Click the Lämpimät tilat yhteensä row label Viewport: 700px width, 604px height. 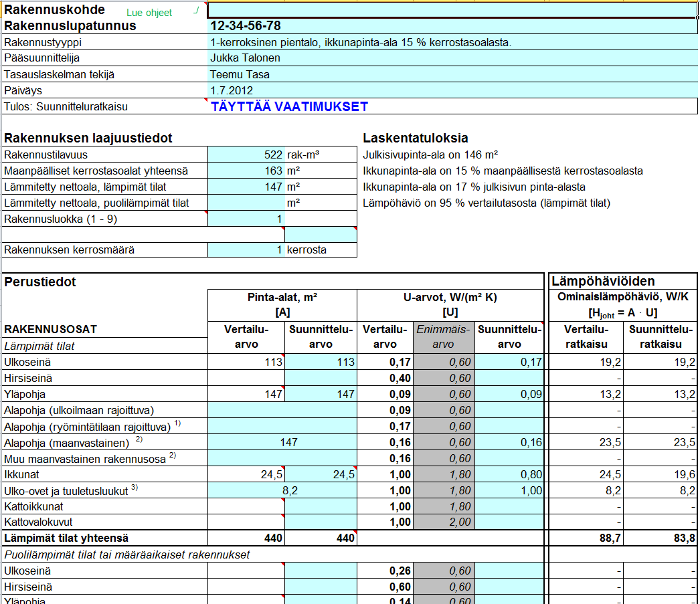point(66,538)
